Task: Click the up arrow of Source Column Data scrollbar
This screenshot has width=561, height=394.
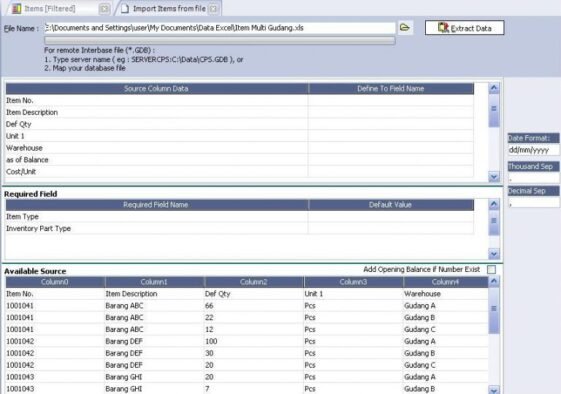Action: [x=494, y=88]
